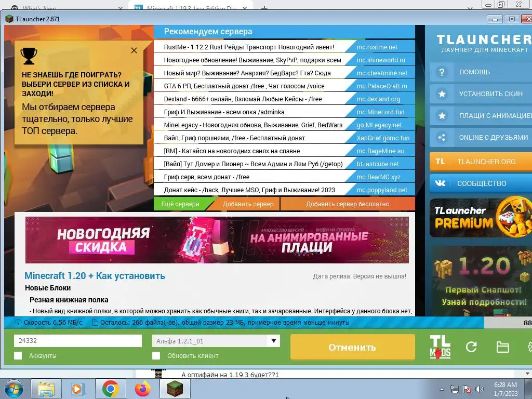Viewport: 532px width, 399px height.
Task: Toggle the Аккаунты checkbox
Action: [x=18, y=355]
